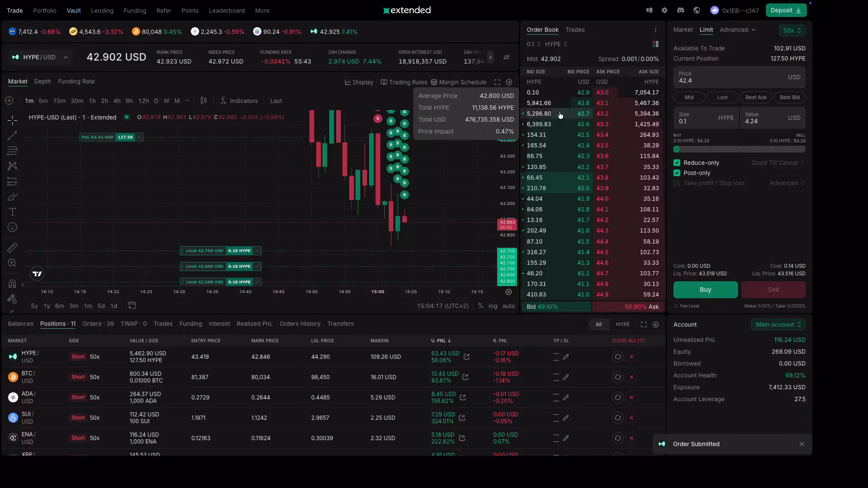
Task: Select the zoom in tool
Action: tap(12, 263)
